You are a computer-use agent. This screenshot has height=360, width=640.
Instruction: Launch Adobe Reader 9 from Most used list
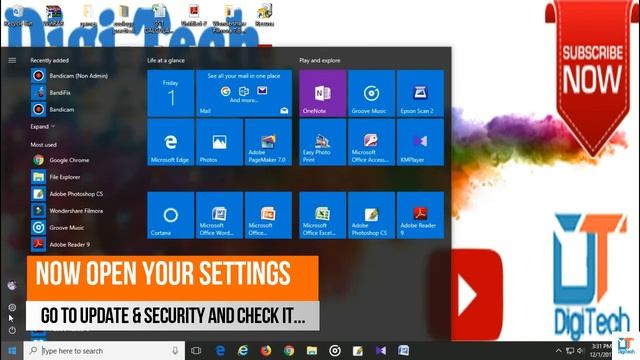tap(60, 244)
